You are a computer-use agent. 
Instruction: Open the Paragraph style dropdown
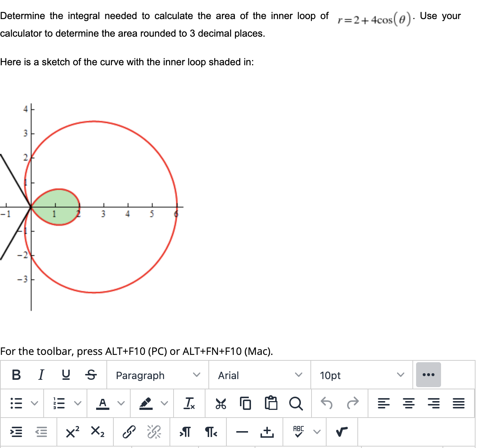[157, 375]
